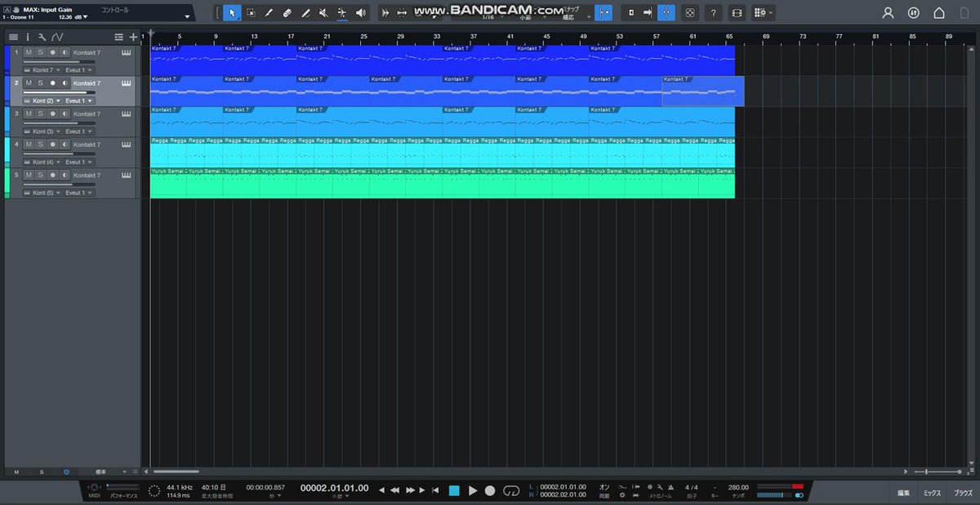Select the Range tool
Viewport: 980px width, 505px height.
[x=251, y=13]
